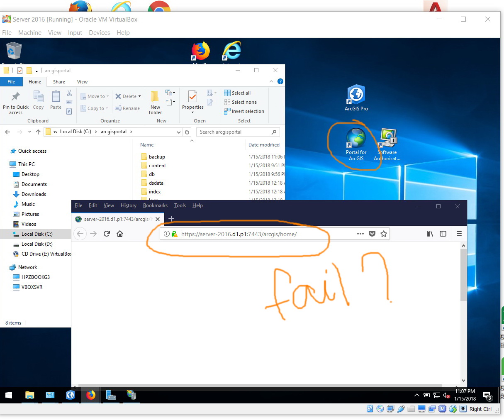Screen dimensions: 504x420
Task: Click Invert selection in ribbon
Action: pos(244,111)
